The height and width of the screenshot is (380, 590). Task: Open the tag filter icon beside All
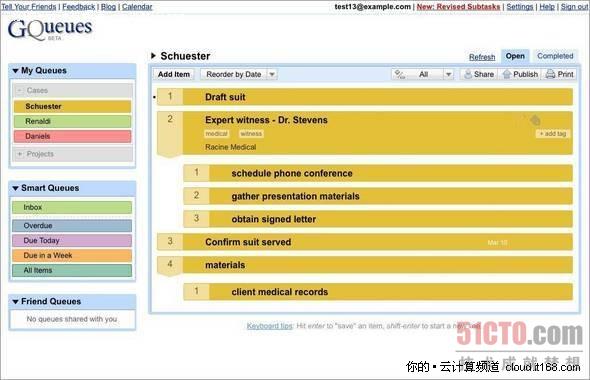point(399,74)
